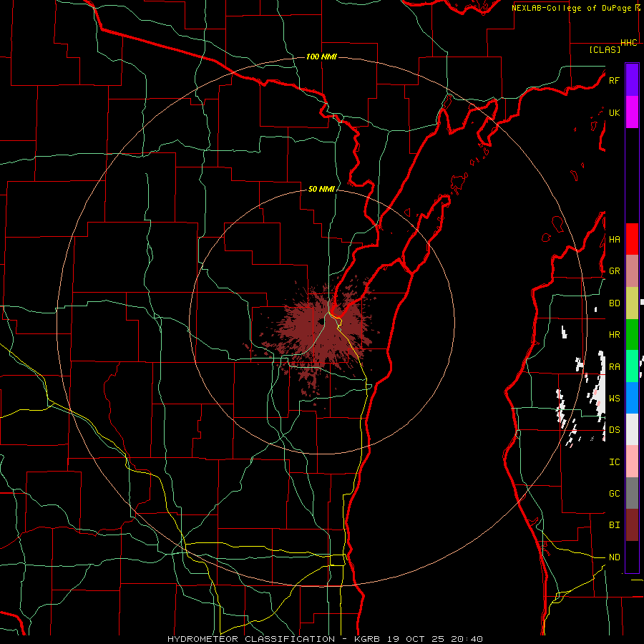The width and height of the screenshot is (644, 644).
Task: Click the BD legend label
Action: (x=614, y=303)
